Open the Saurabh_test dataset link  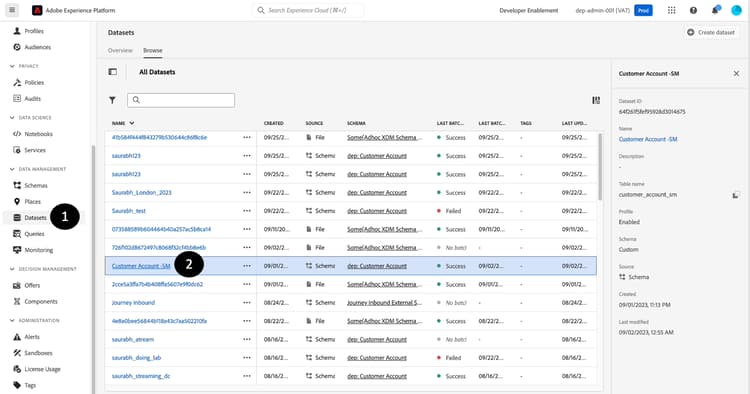pyautogui.click(x=129, y=211)
